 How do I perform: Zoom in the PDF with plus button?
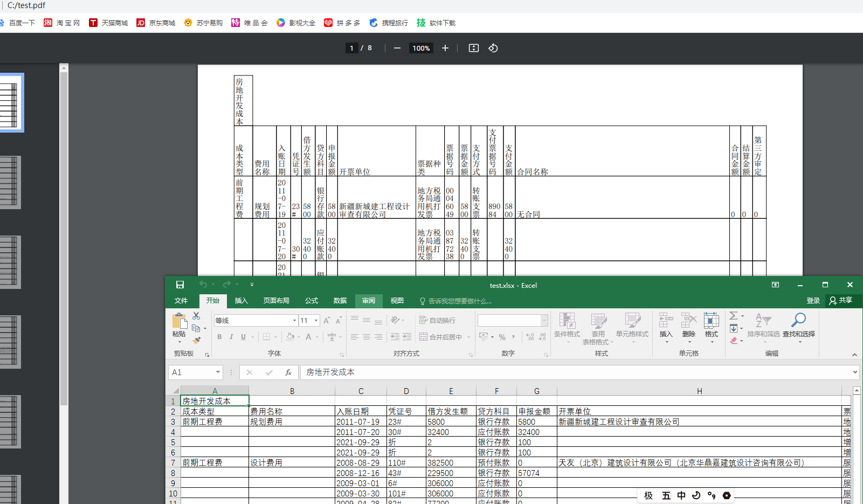(x=445, y=48)
